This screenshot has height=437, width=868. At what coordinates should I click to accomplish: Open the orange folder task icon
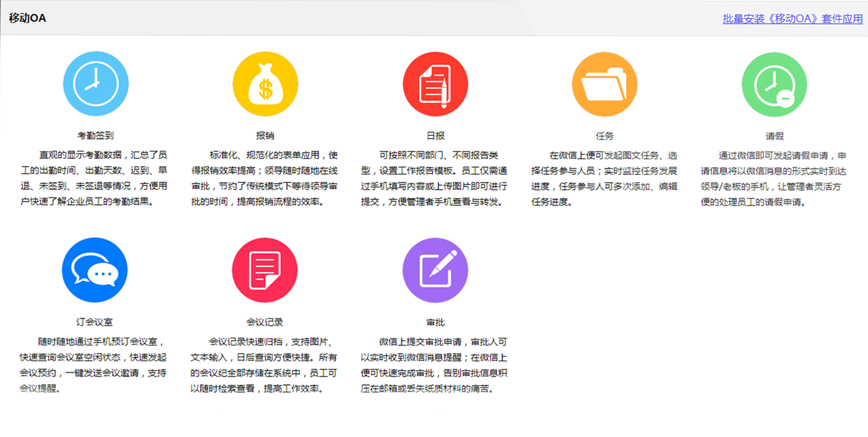(604, 84)
